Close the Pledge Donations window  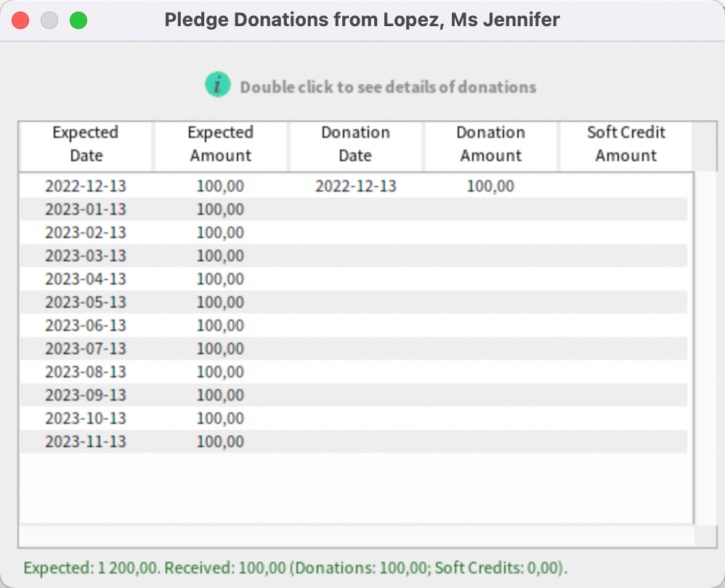pos(20,20)
